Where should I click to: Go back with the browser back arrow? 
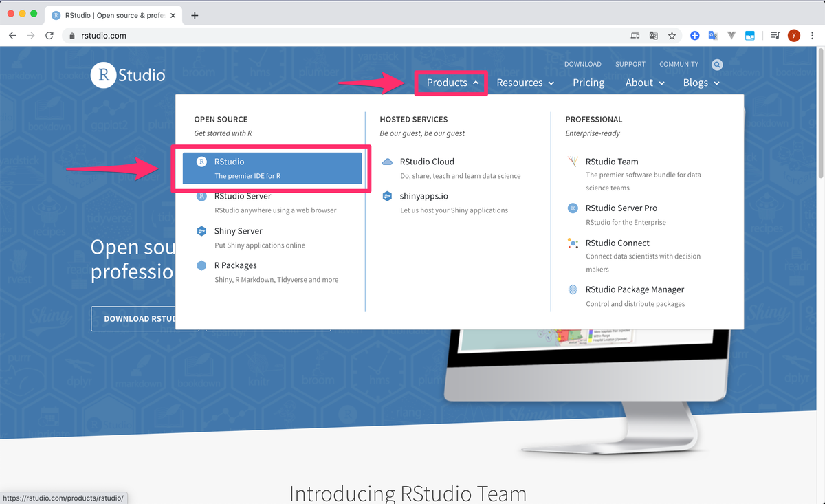pyautogui.click(x=12, y=36)
